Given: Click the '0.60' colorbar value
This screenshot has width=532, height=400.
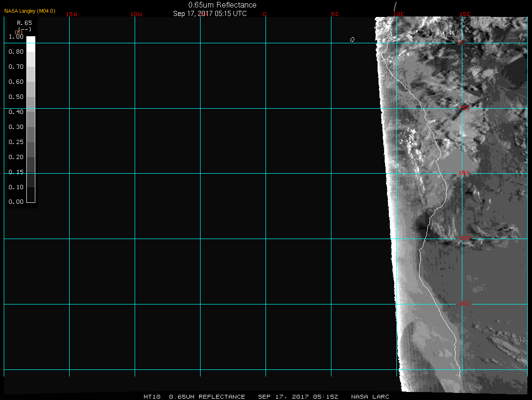Looking at the screenshot, I should point(16,82).
